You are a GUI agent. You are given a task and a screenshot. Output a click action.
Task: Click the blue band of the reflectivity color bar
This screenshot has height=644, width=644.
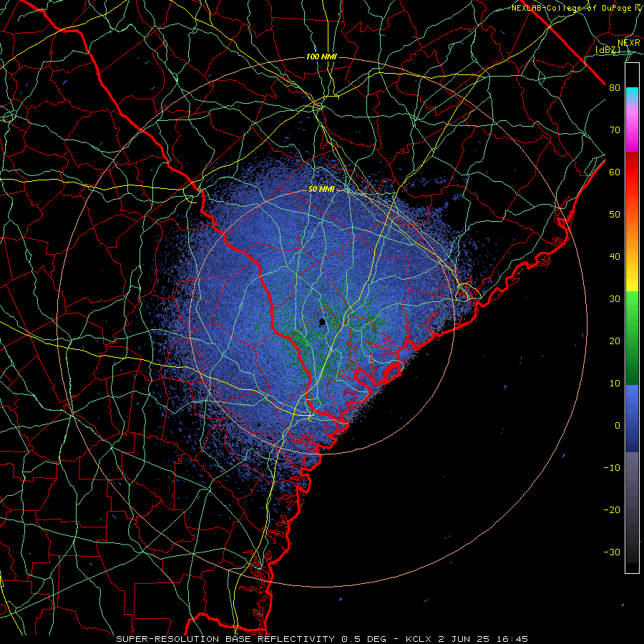pos(632,419)
